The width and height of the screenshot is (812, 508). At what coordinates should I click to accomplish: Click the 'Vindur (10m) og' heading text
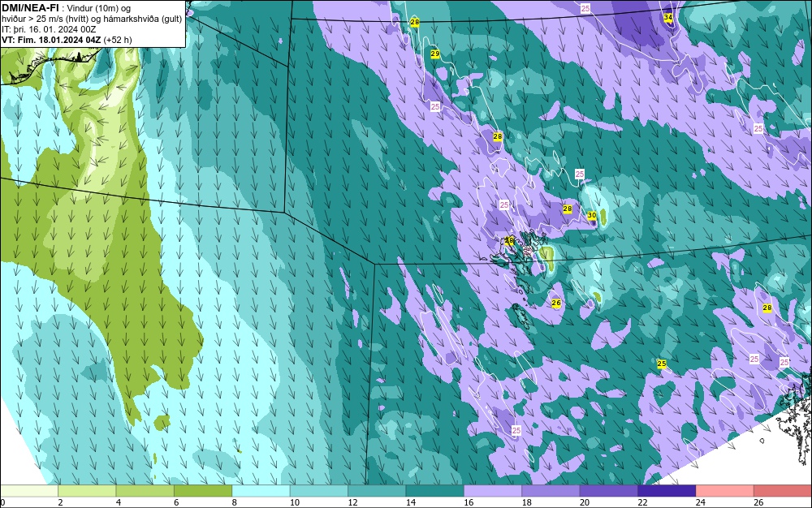click(99, 8)
